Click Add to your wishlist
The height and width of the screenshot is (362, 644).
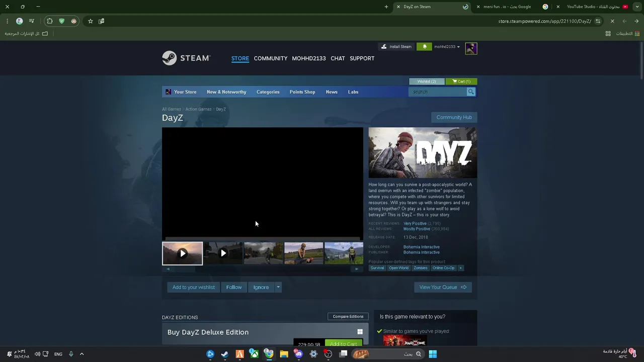[x=194, y=287]
